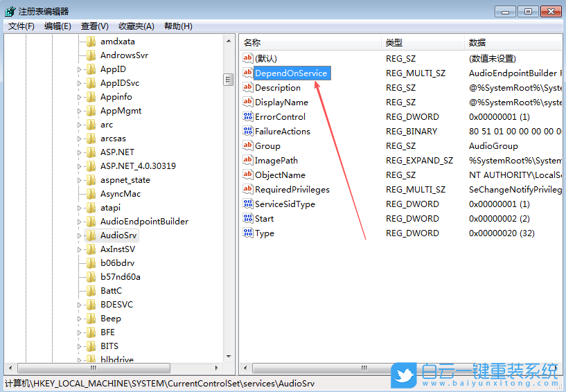The width and height of the screenshot is (566, 392).
Task: Expand the ASP.NET tree node
Action: tap(80, 152)
